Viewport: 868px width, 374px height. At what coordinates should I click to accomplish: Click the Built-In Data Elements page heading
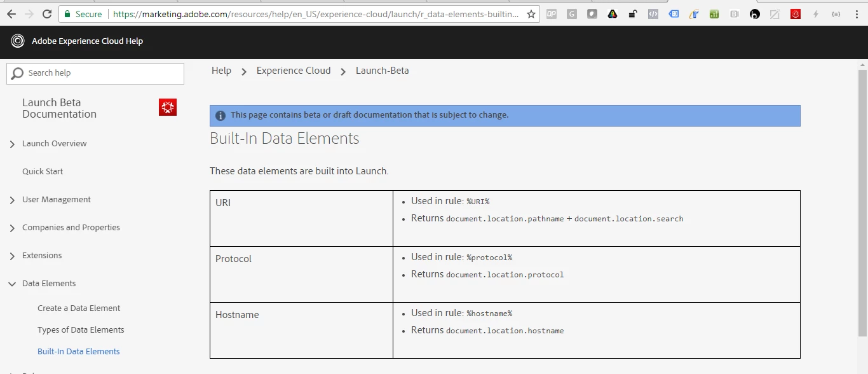tap(285, 139)
